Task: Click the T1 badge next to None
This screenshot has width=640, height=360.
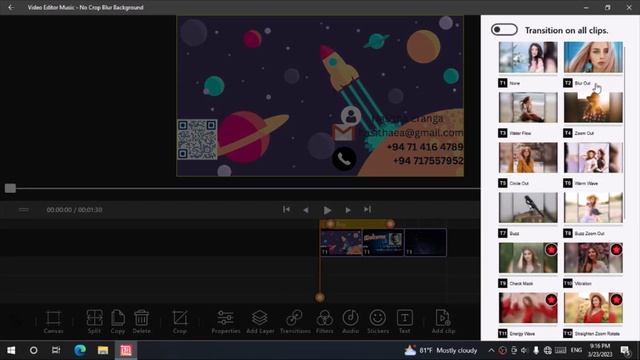Action: click(502, 83)
